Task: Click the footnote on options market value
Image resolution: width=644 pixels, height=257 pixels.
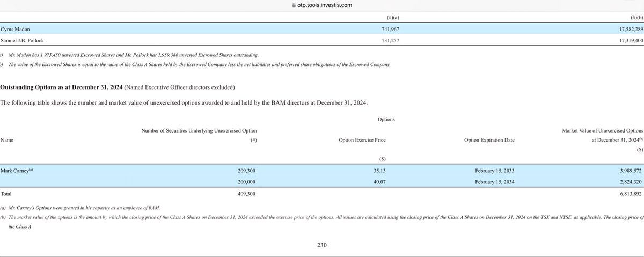Action: (321, 222)
